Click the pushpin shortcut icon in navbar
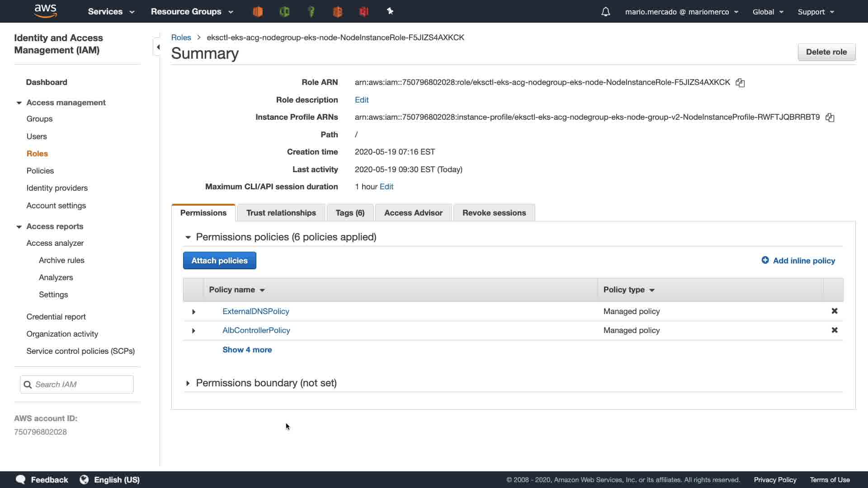This screenshot has height=488, width=868. (390, 11)
